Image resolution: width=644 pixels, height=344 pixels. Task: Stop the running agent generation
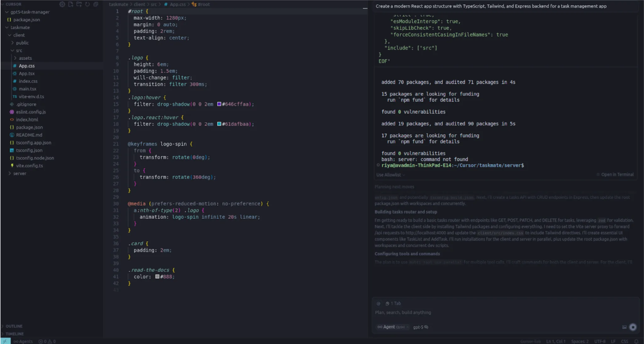[x=633, y=327]
